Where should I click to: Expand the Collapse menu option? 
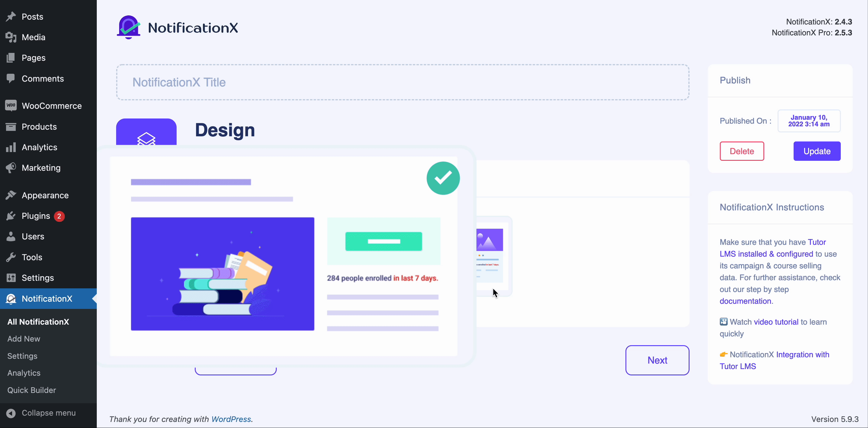(49, 413)
